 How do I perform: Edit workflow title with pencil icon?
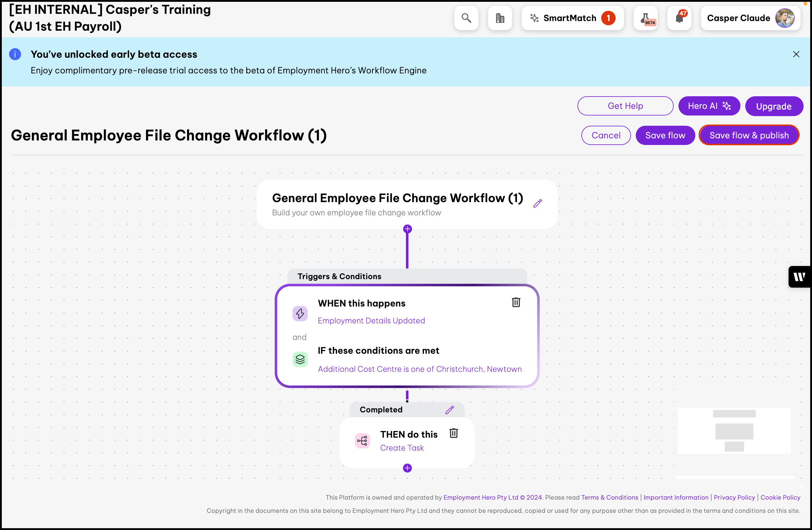537,203
